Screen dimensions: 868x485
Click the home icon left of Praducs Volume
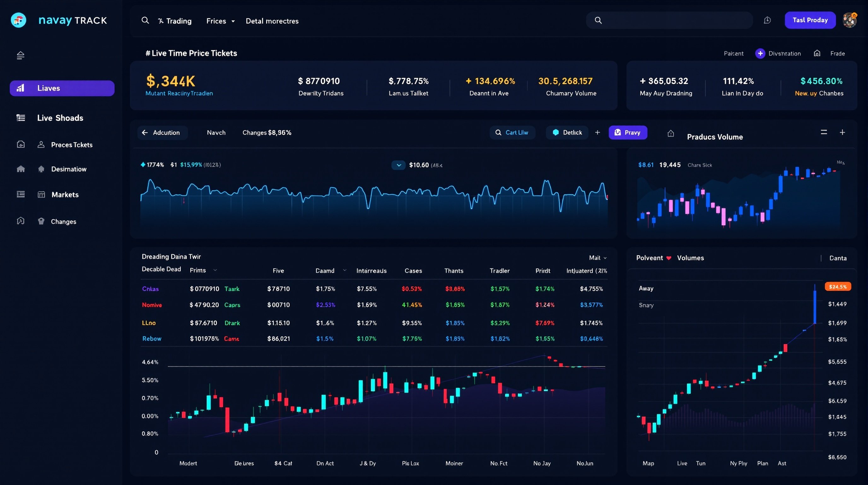coord(671,133)
